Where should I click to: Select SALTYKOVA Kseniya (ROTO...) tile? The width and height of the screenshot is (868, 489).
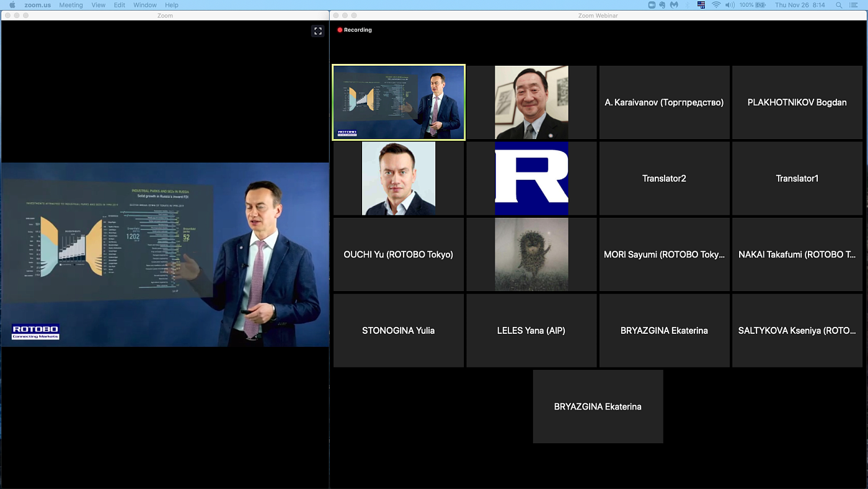click(x=797, y=331)
